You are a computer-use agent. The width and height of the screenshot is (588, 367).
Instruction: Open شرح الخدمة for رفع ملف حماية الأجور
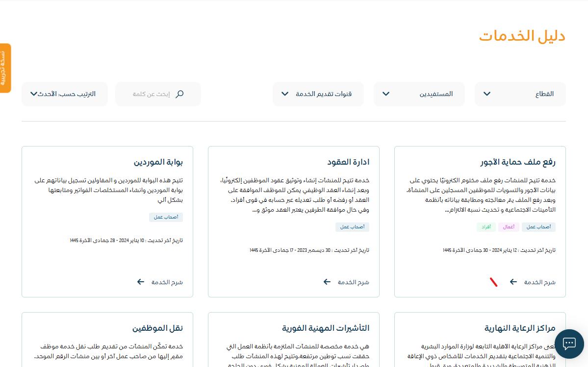(539, 282)
